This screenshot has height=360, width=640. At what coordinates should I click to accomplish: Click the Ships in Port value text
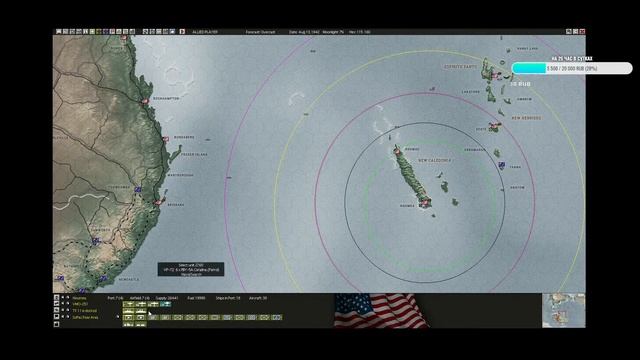(x=228, y=298)
